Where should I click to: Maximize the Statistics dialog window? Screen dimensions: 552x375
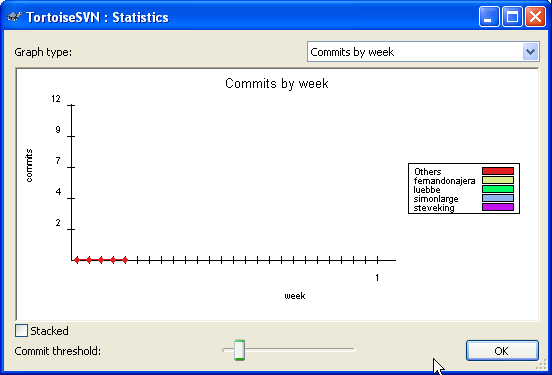(512, 17)
